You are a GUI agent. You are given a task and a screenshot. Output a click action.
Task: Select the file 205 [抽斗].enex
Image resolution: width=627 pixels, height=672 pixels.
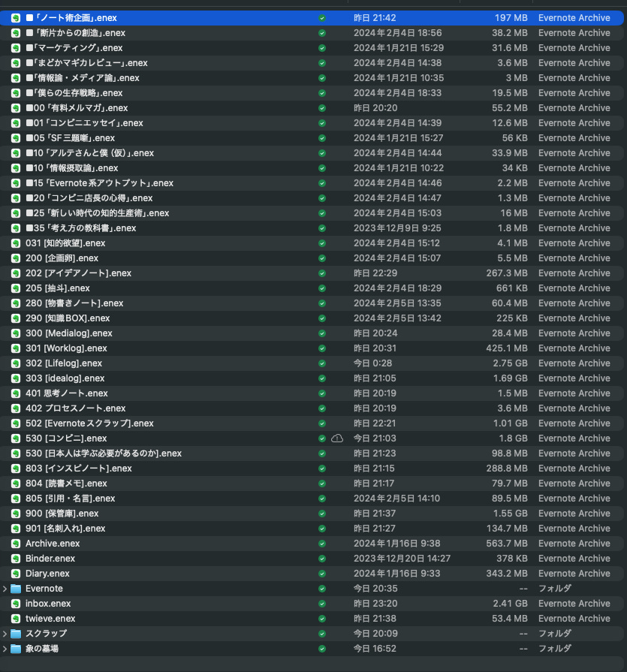(57, 288)
